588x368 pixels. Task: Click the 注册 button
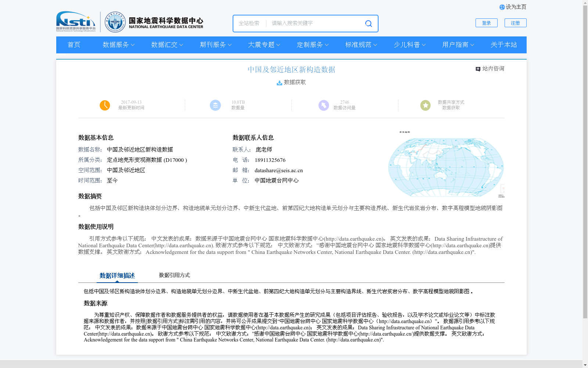516,23
